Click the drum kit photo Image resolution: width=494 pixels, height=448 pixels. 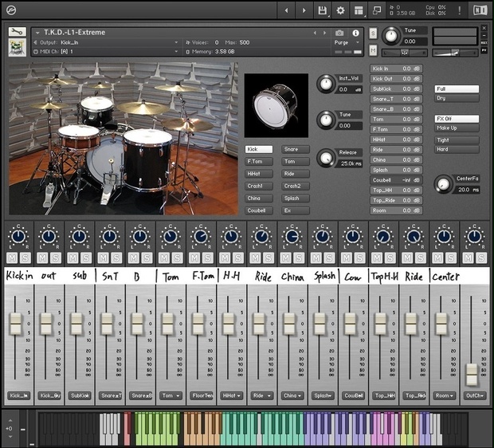(x=123, y=140)
